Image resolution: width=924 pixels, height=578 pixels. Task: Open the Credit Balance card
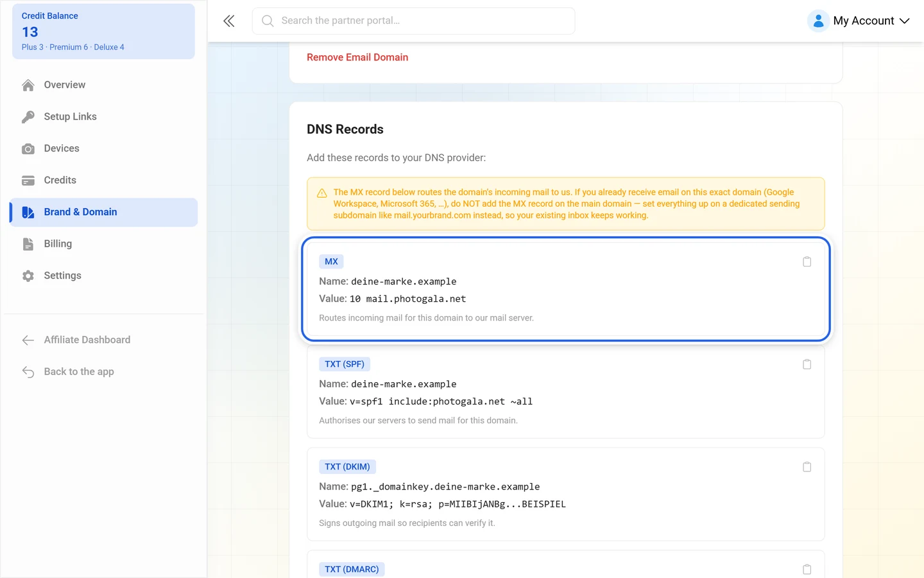[103, 31]
